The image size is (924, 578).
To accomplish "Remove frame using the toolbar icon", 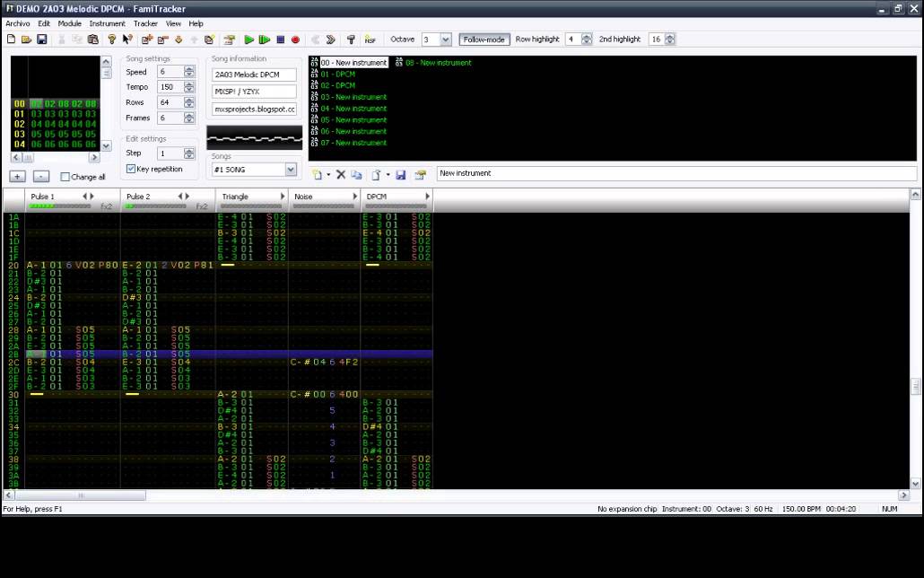I will (x=162, y=39).
